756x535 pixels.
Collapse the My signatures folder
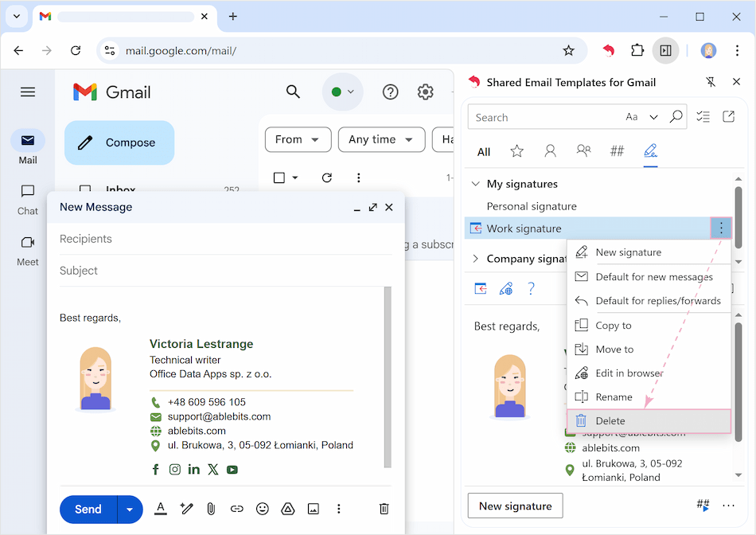475,184
